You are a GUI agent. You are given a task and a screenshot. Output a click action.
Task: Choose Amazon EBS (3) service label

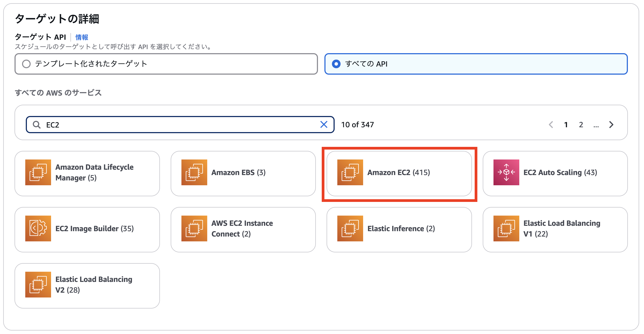(238, 172)
